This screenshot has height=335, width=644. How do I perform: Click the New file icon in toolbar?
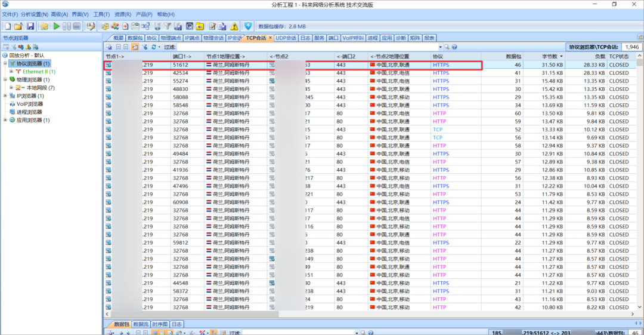click(8, 26)
